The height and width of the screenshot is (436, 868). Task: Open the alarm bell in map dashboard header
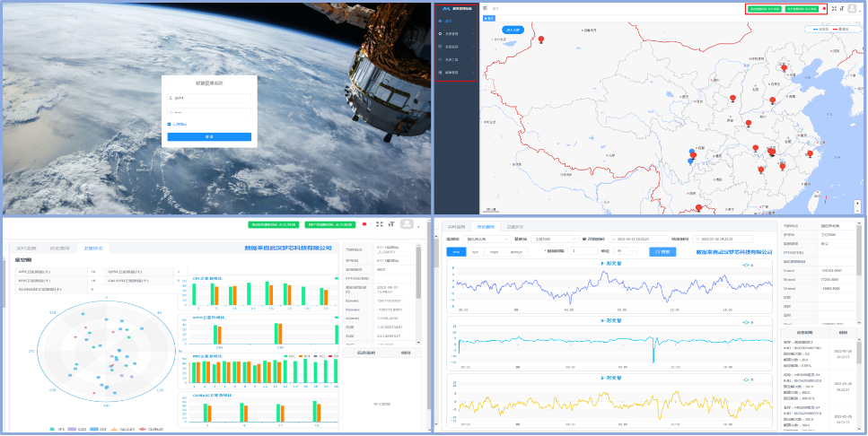click(824, 9)
